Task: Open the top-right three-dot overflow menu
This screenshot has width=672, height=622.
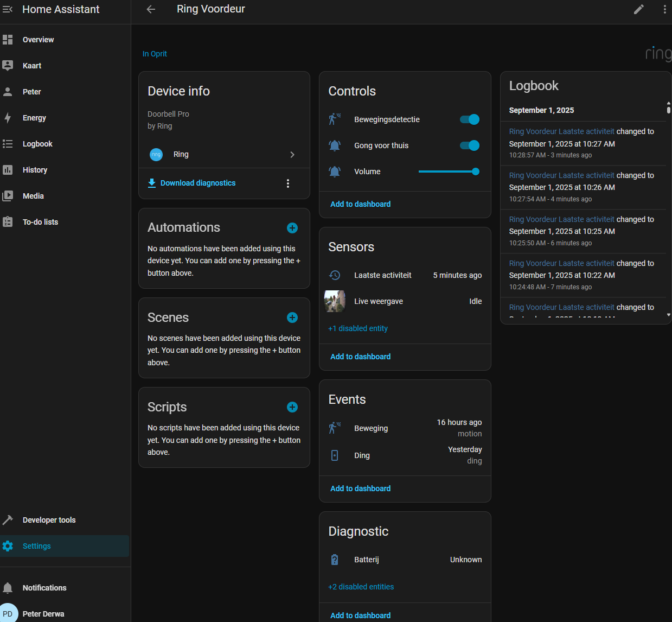Action: click(664, 9)
